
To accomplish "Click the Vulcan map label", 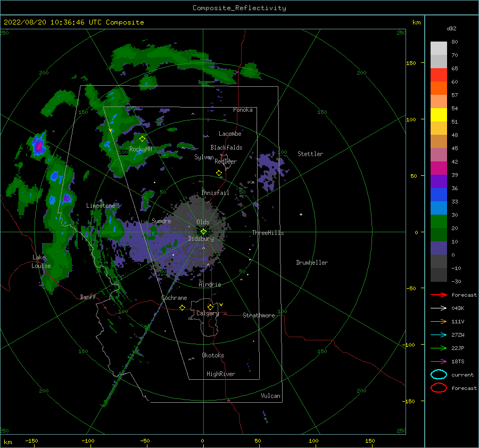I will (270, 396).
